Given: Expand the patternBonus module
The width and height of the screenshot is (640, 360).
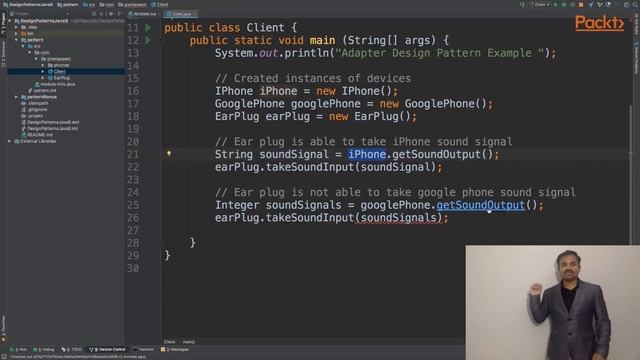Looking at the screenshot, I should point(16,97).
